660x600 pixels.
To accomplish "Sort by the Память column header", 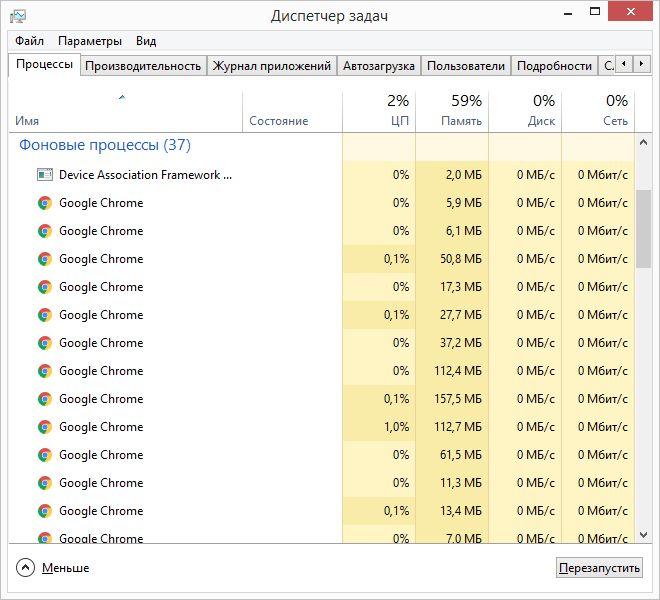I will [452, 111].
